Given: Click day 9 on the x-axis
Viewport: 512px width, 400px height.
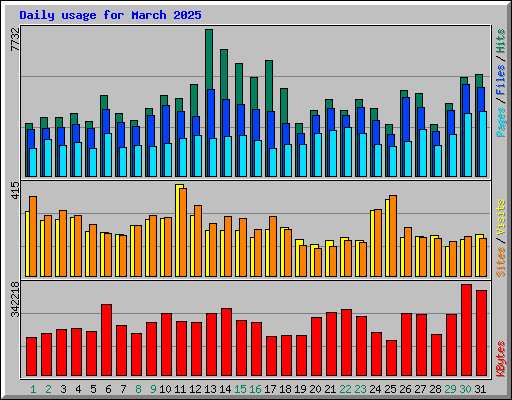Looking at the screenshot, I should pyautogui.click(x=153, y=389).
